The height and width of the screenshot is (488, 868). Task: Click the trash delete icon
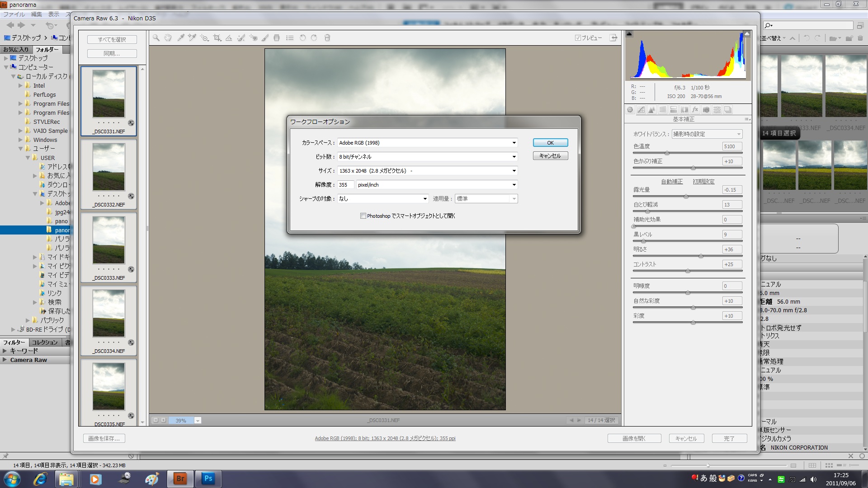327,38
